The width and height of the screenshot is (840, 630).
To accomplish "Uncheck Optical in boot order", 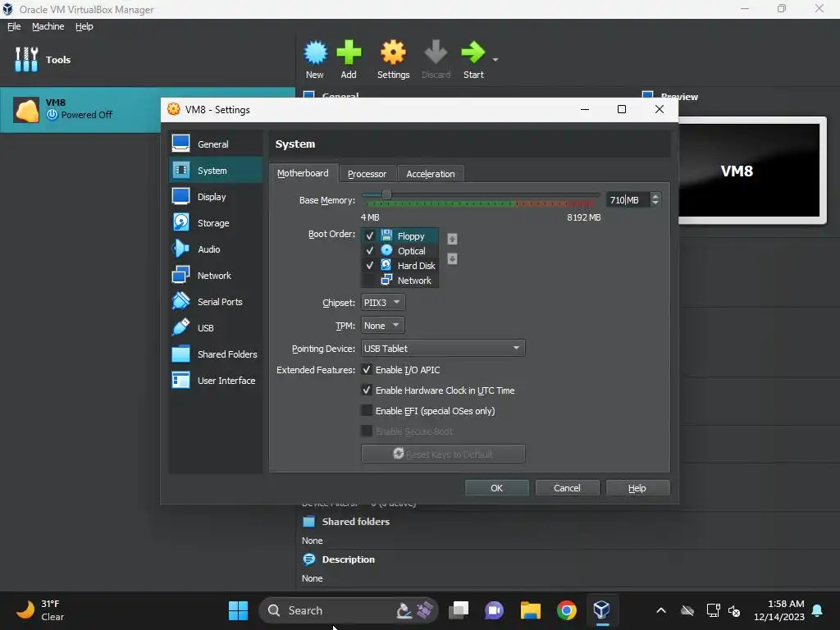I will click(x=370, y=251).
